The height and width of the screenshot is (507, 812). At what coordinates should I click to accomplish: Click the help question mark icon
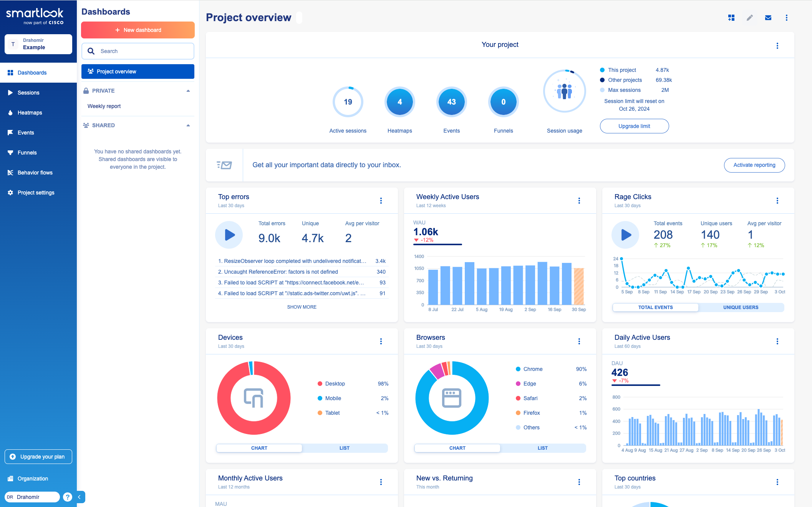coord(68,497)
